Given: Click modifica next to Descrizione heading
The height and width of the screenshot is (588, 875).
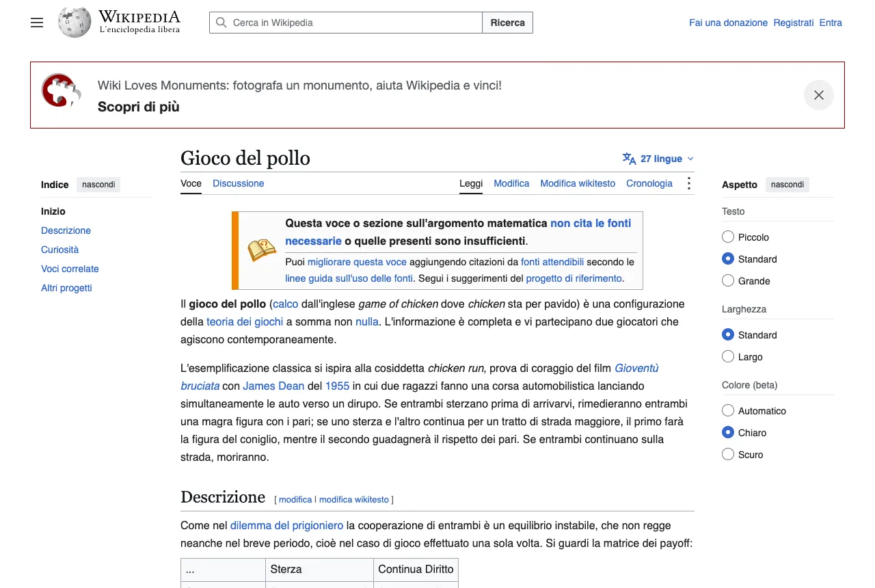Looking at the screenshot, I should [295, 500].
